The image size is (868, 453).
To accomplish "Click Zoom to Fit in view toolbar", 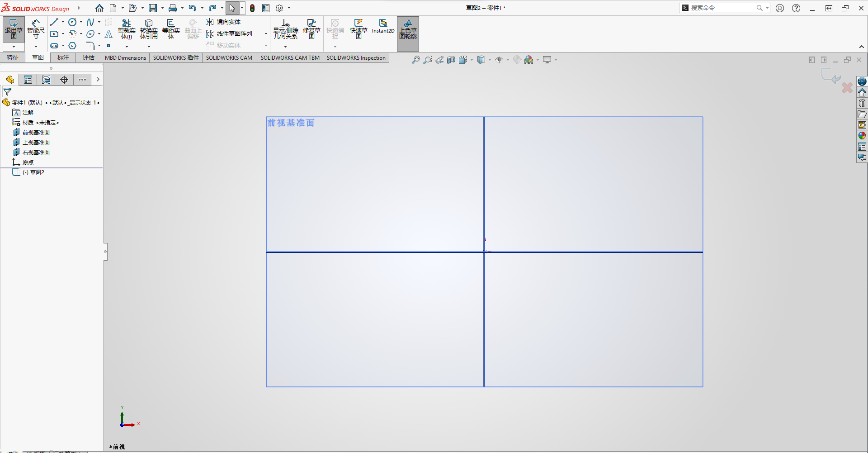I will [x=416, y=60].
